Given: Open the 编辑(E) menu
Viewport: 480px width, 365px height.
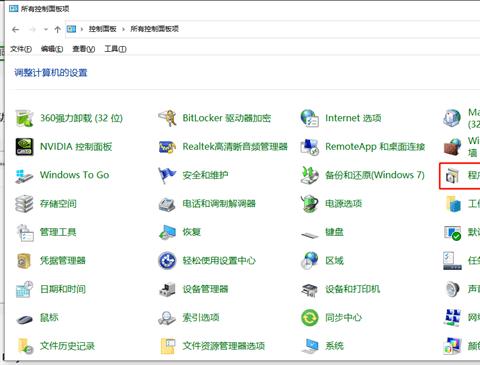Looking at the screenshot, I should (x=52, y=49).
